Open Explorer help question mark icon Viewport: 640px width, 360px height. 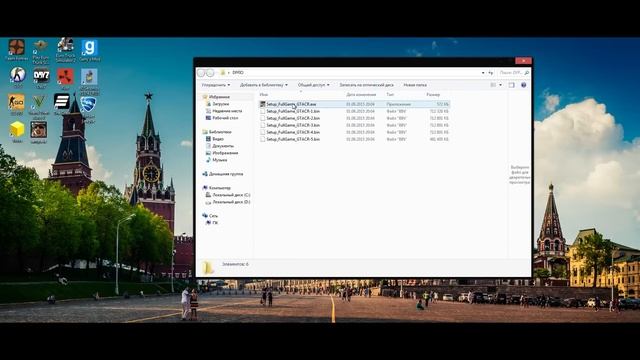[x=524, y=85]
